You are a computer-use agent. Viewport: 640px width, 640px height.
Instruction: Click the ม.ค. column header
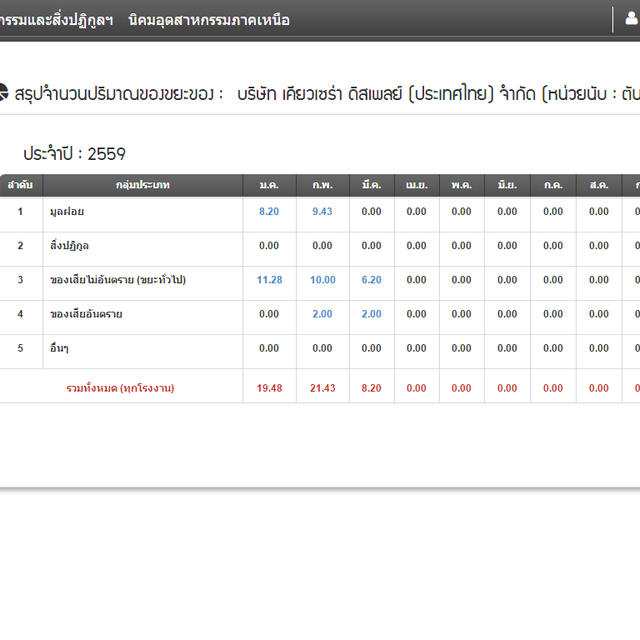click(x=269, y=185)
